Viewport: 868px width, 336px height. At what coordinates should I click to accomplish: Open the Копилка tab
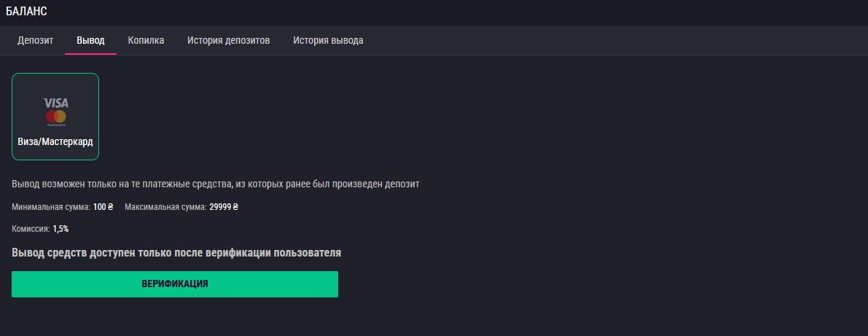coord(146,40)
